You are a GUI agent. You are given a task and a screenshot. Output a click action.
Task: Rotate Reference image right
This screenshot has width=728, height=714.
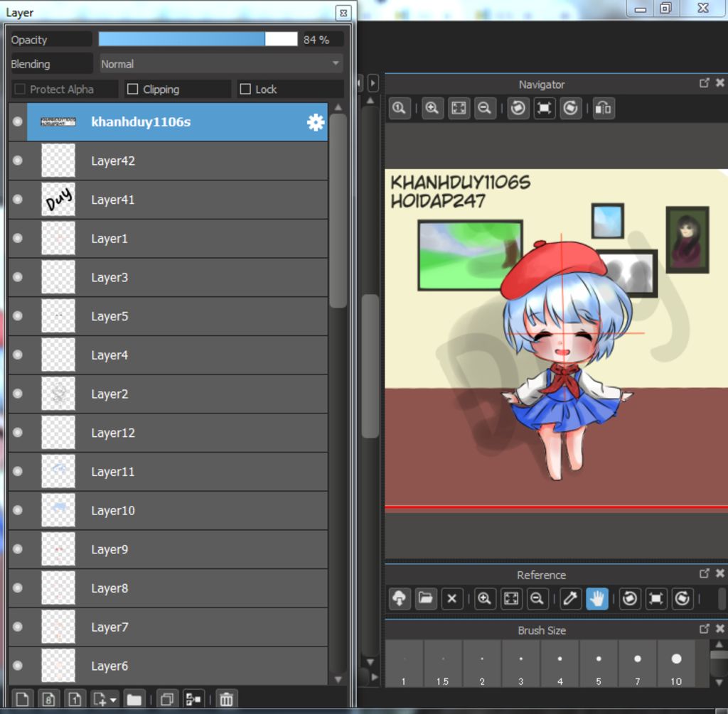click(682, 598)
